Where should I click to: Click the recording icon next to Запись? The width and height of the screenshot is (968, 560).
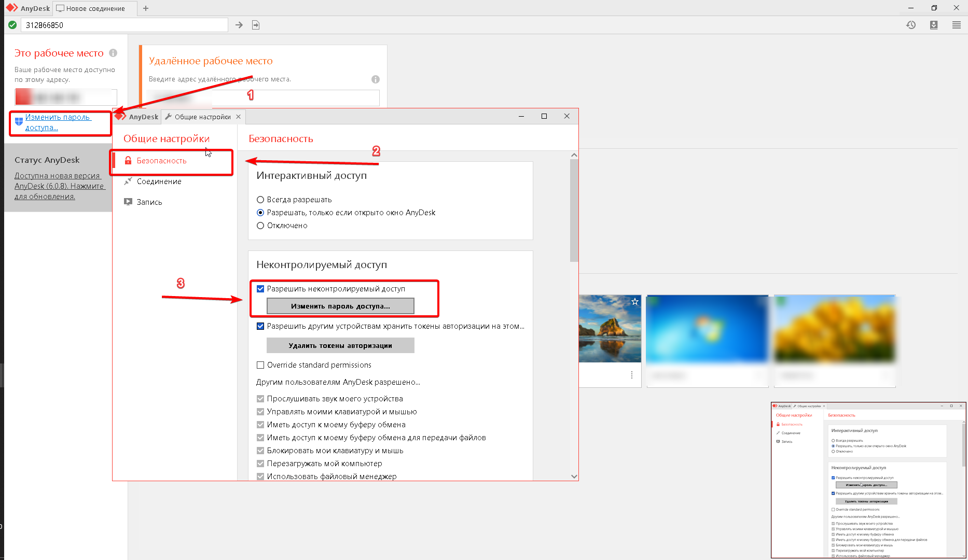click(128, 202)
